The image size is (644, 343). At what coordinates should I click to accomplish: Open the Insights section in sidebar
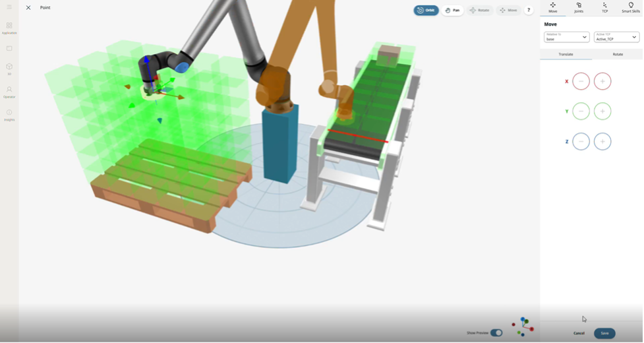(x=9, y=115)
